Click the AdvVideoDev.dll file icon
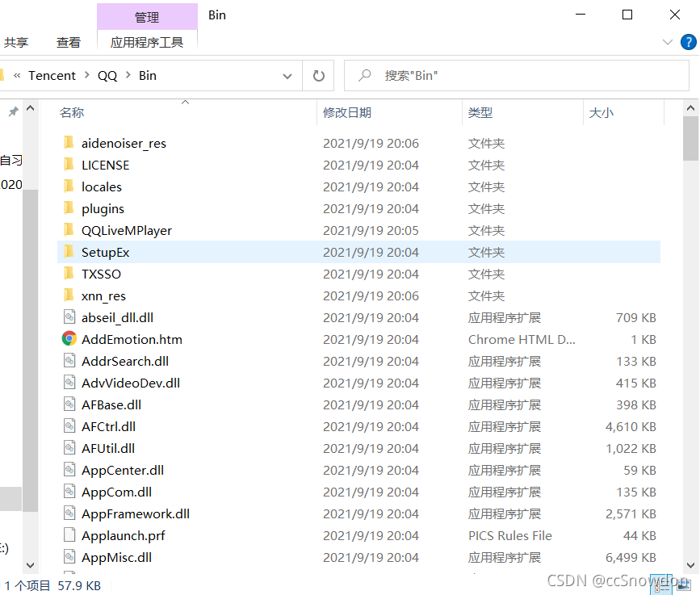 (69, 383)
